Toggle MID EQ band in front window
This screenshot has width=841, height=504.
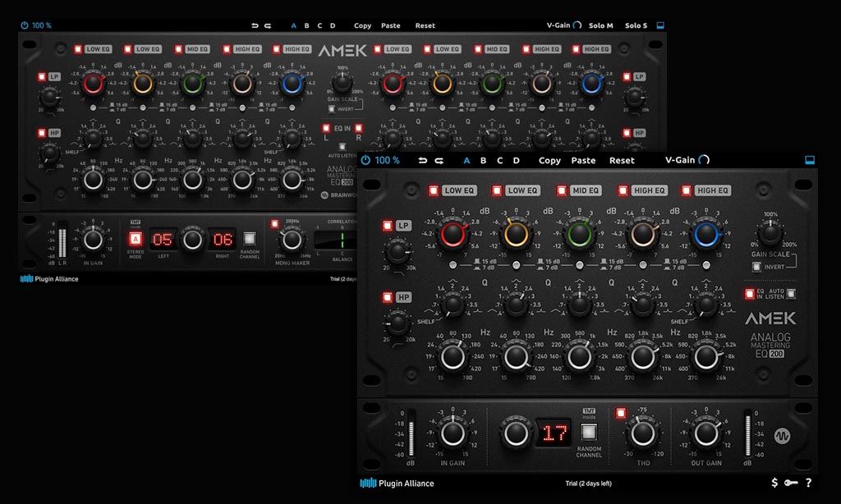pos(561,190)
